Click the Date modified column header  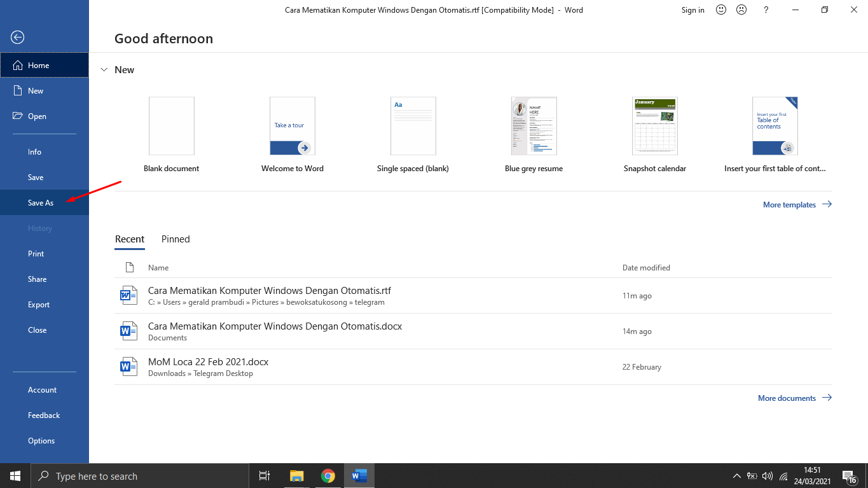point(646,268)
